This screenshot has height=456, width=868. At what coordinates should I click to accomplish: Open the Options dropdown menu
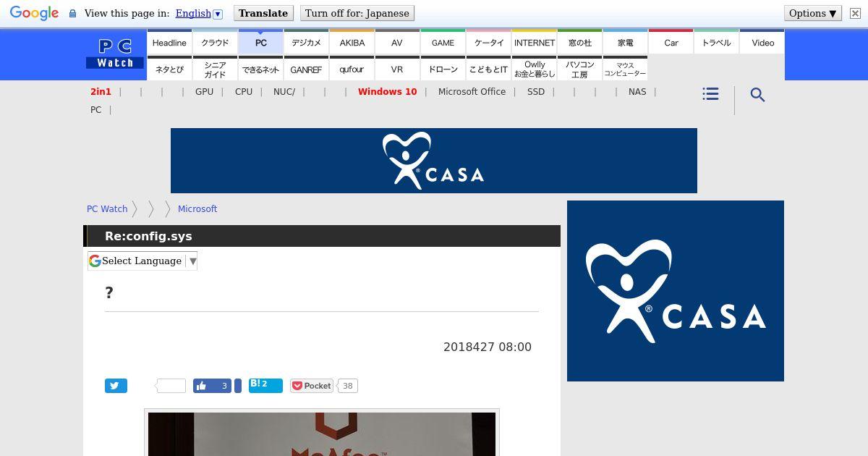(813, 13)
